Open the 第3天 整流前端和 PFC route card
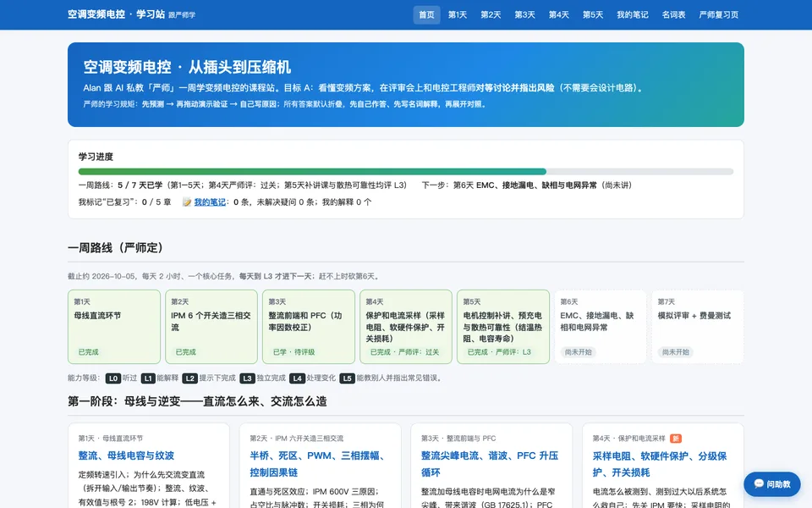Viewport: 812px width, 508px height. (309, 327)
